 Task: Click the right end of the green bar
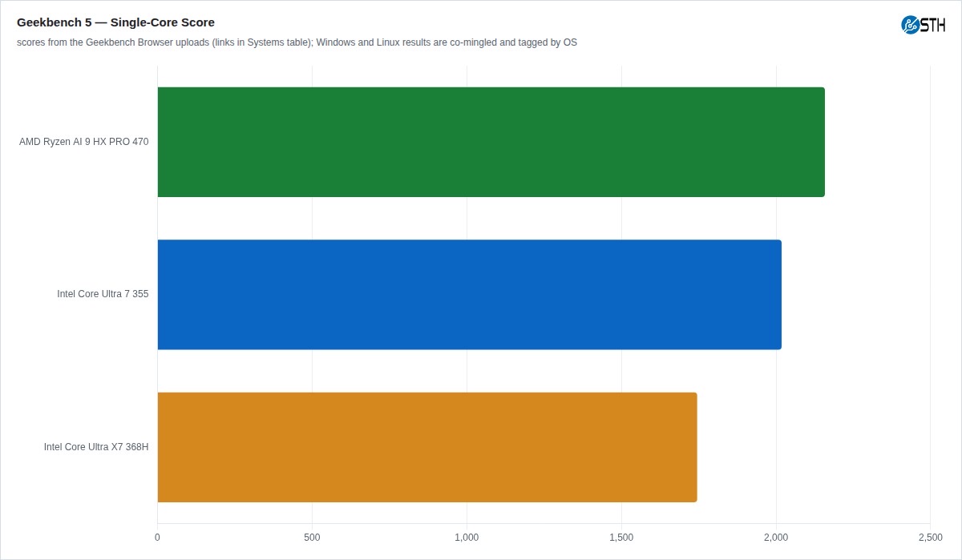click(822, 142)
